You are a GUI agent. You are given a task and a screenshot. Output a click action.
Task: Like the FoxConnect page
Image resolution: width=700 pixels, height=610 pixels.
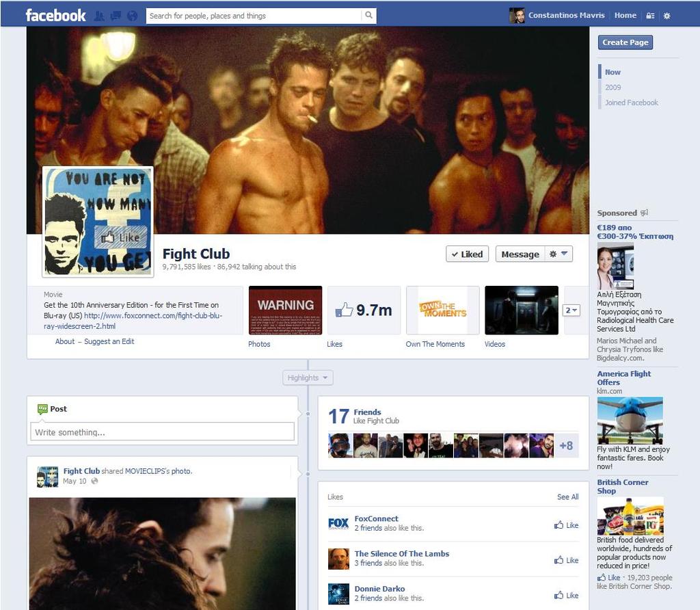coord(566,525)
